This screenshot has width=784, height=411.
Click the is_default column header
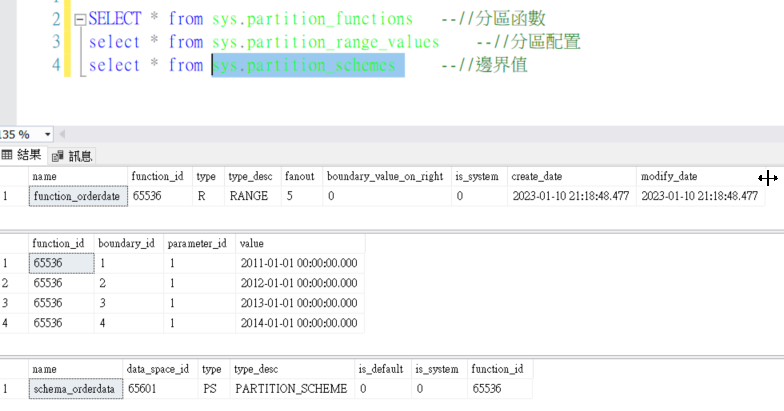pos(382,370)
